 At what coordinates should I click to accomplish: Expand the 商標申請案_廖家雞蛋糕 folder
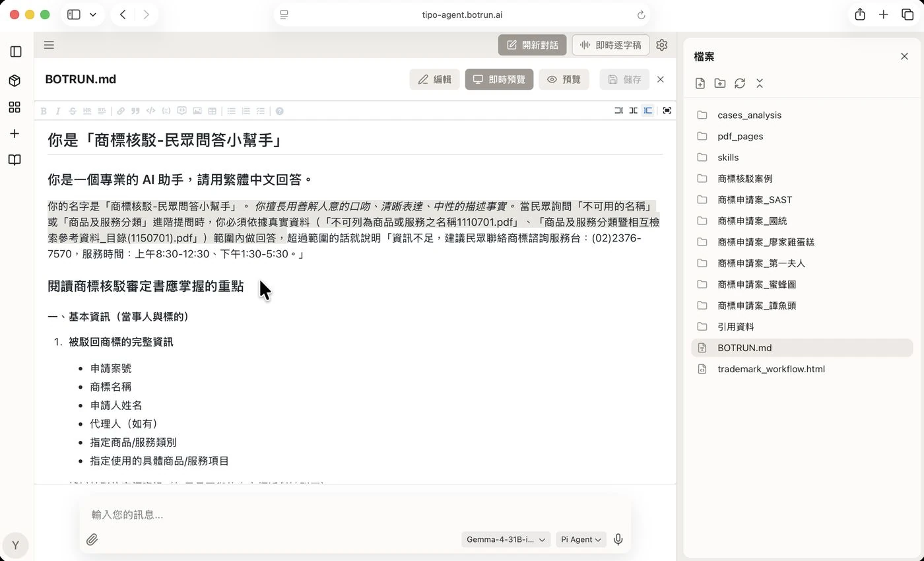[x=802, y=242]
